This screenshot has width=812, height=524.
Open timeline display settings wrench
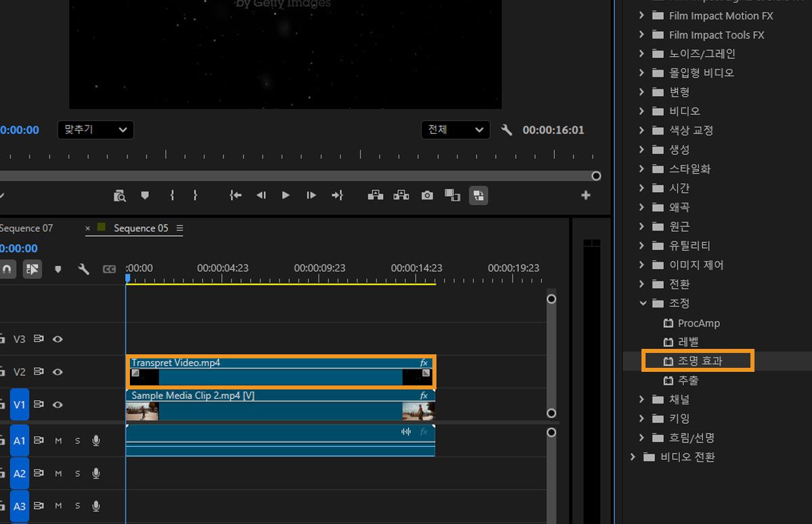coord(84,269)
